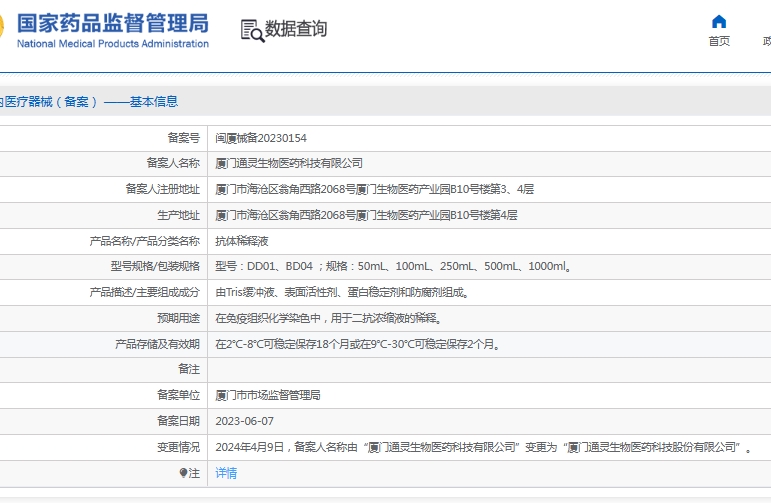Select filing number 闽厦械备20230154
The height and width of the screenshot is (503, 771).
coord(261,138)
